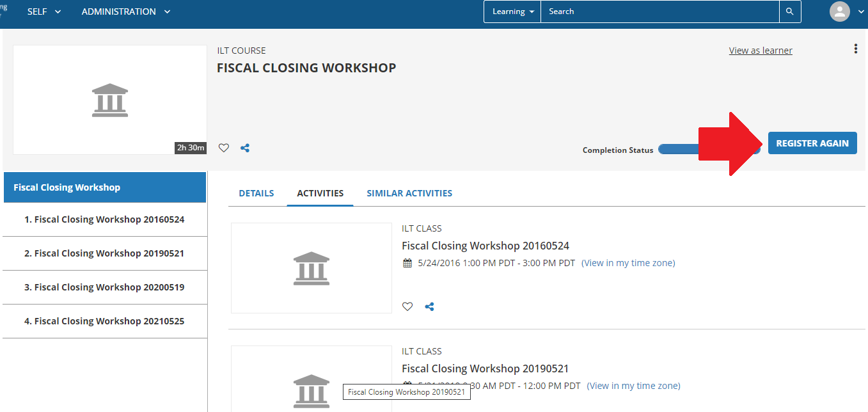The height and width of the screenshot is (412, 868).
Task: Click the search magnifier icon
Action: (x=789, y=11)
